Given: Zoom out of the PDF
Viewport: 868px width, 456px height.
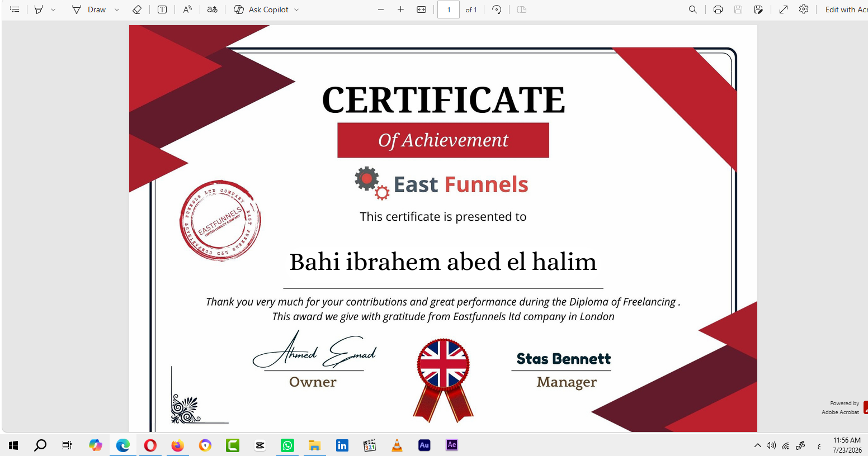Looking at the screenshot, I should pos(381,9).
